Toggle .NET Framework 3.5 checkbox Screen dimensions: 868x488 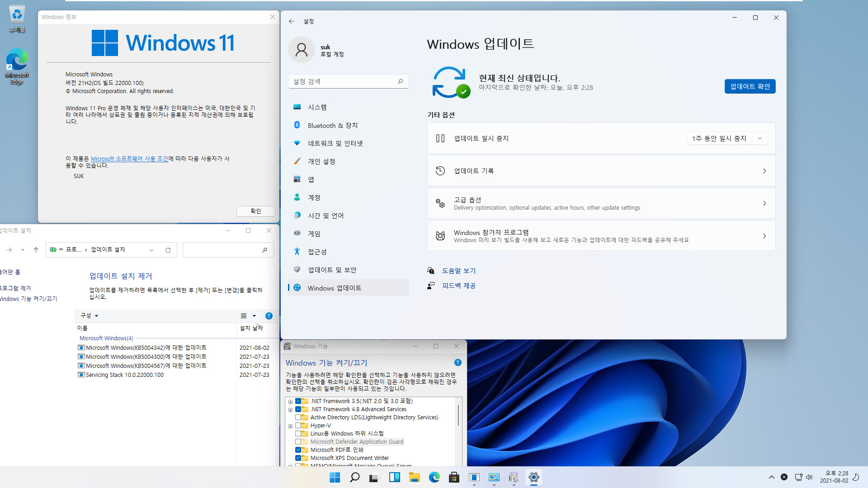click(x=298, y=401)
